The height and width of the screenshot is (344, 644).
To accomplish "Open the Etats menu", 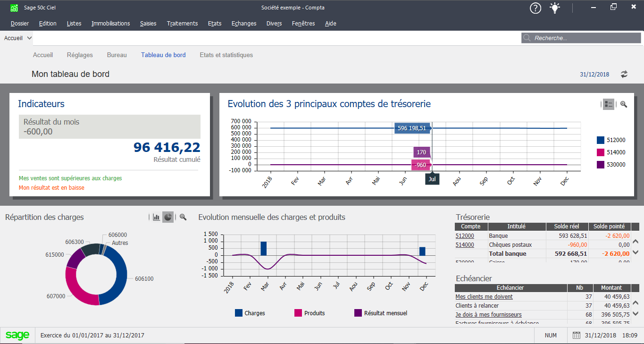I will tap(215, 24).
